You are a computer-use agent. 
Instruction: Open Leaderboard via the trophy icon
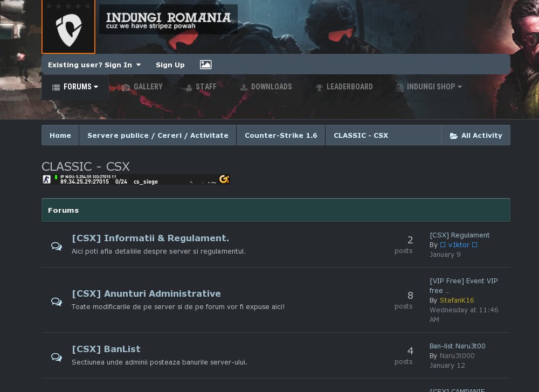319,87
